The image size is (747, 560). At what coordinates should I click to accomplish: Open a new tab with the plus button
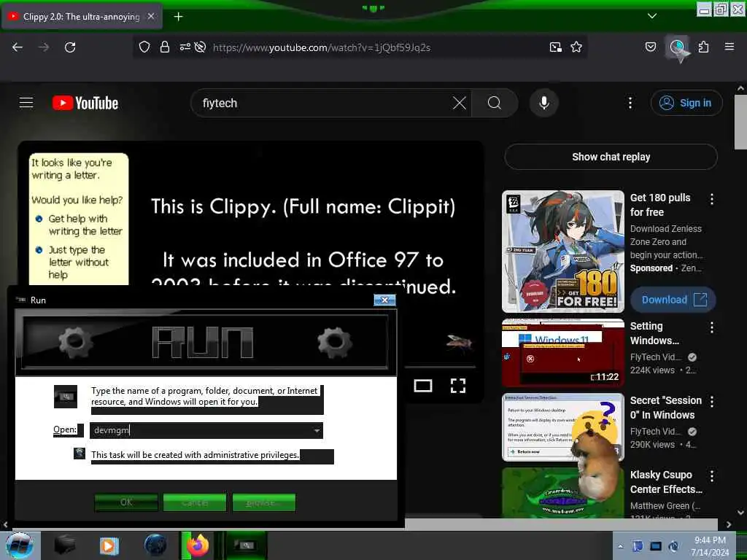click(x=178, y=17)
